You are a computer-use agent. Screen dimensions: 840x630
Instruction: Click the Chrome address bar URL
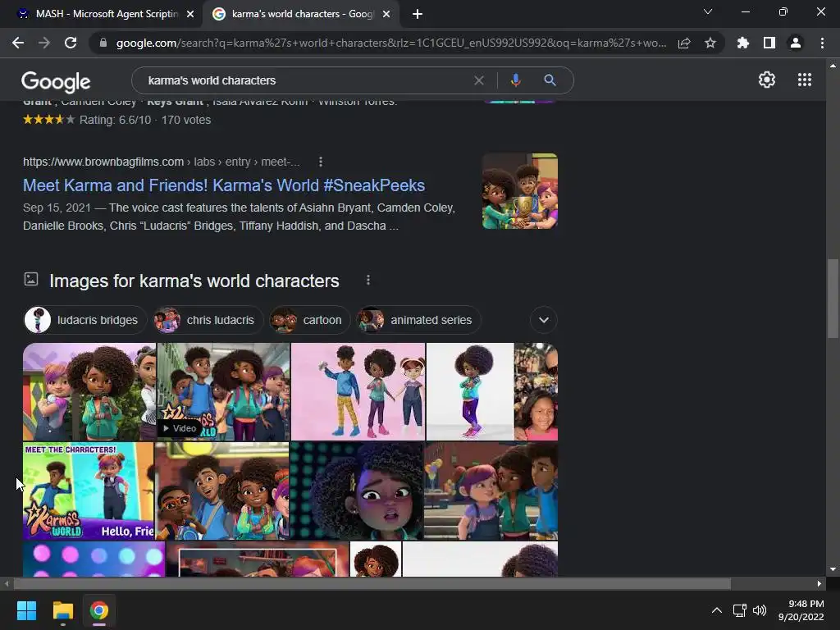391,43
